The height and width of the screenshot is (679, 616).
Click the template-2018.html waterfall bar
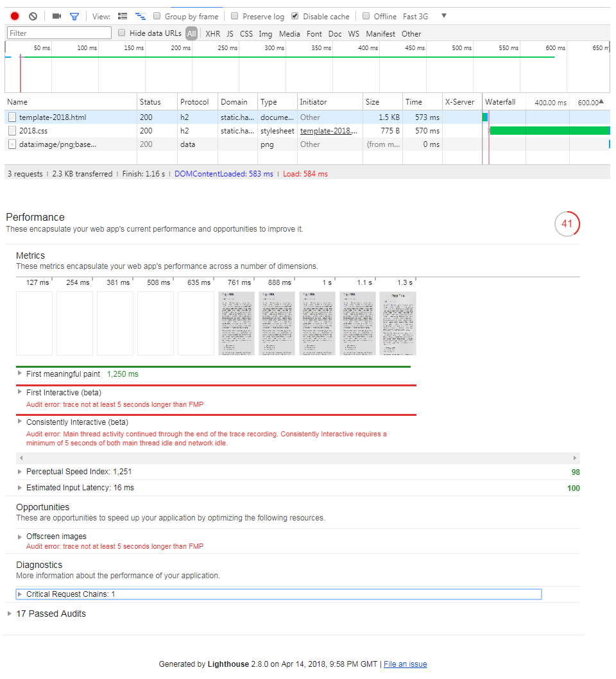(485, 117)
